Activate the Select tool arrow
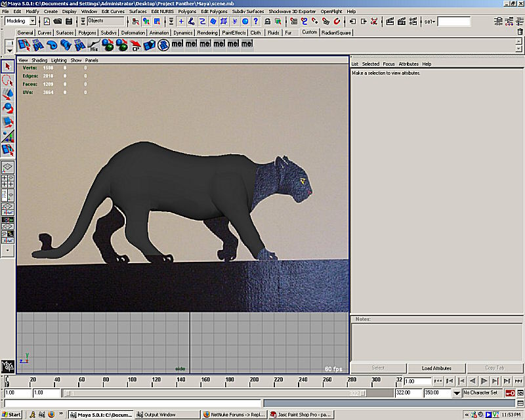This screenshot has height=420, width=525. 8,66
